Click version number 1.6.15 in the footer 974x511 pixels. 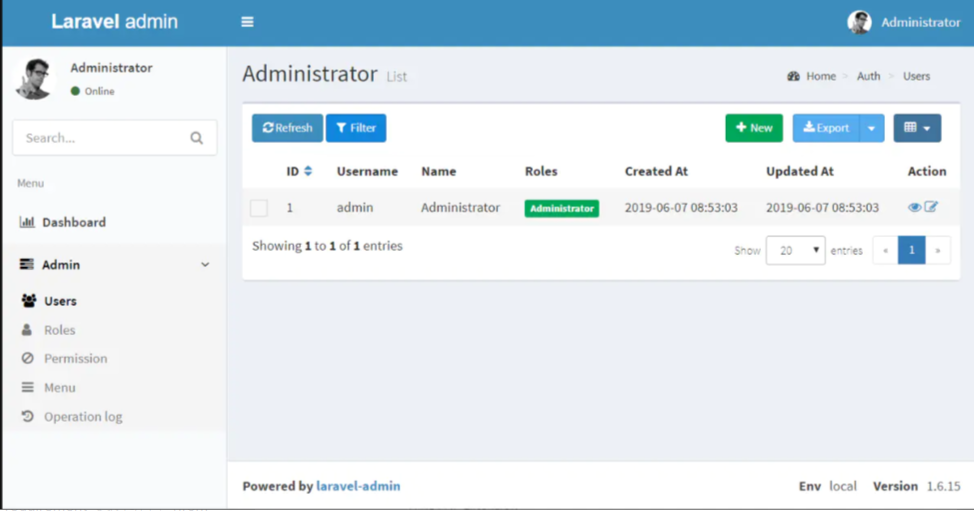944,486
